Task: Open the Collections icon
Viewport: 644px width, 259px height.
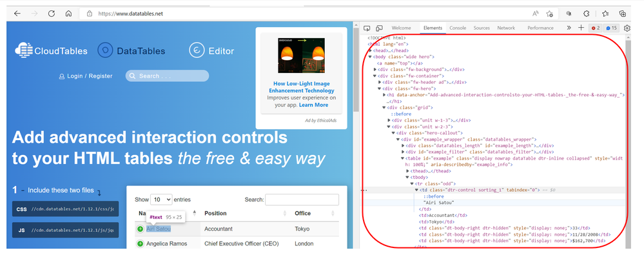Action: (x=623, y=14)
